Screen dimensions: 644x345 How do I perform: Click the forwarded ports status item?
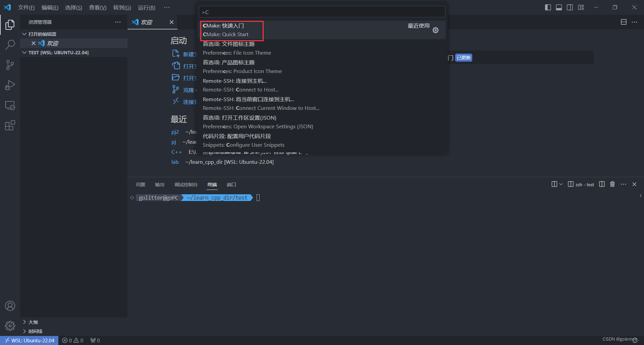95,340
